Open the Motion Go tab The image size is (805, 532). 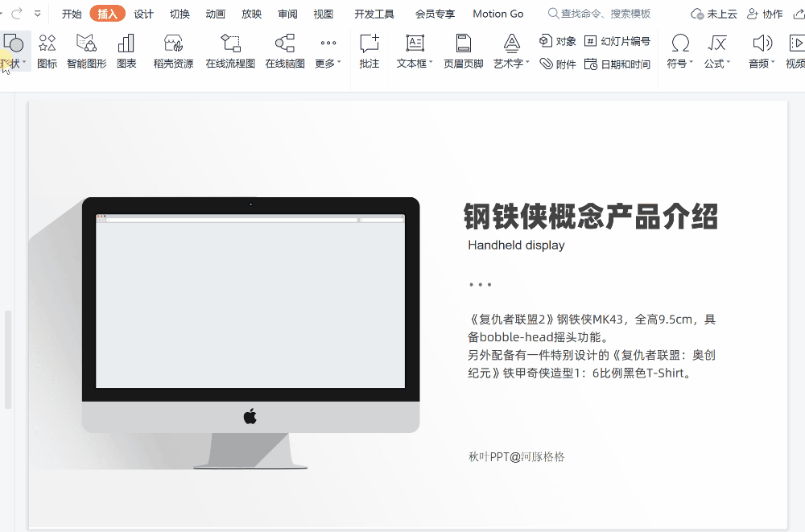click(x=498, y=14)
